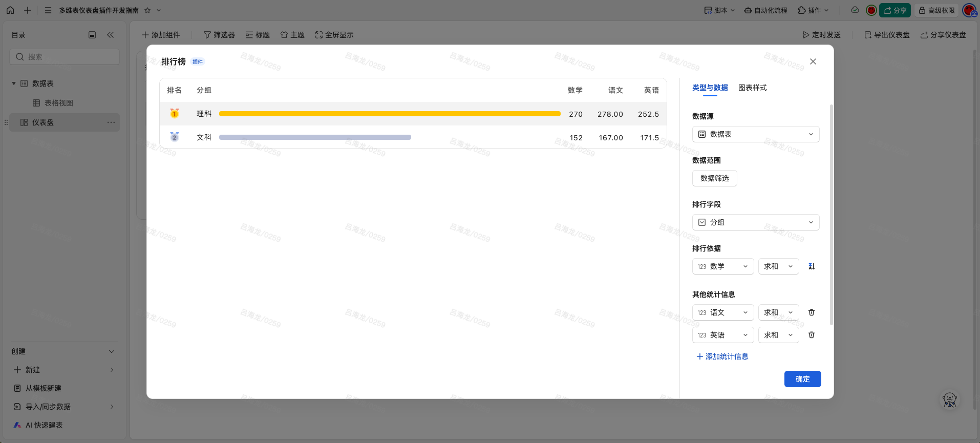Click the new tab plus icon
Viewport: 980px width, 443px height.
[28, 10]
